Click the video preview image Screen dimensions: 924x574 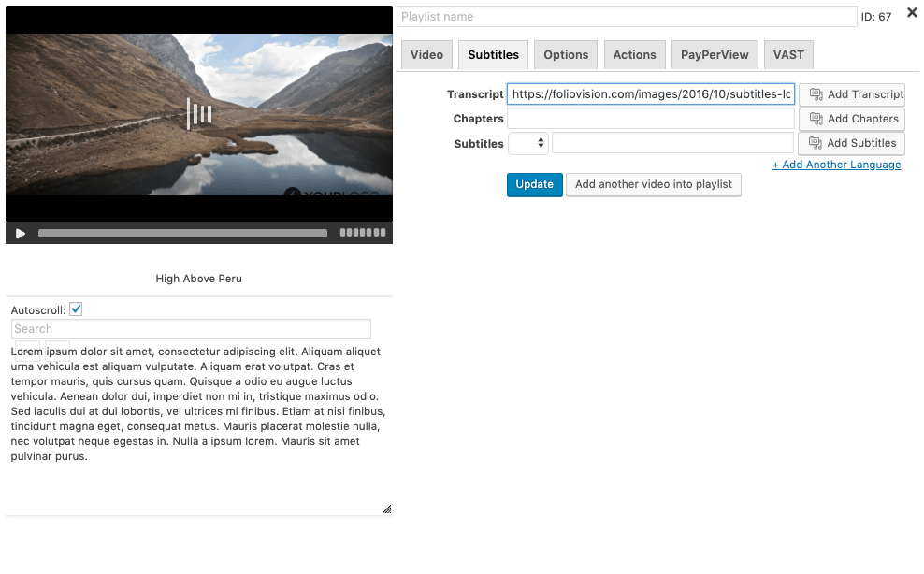[199, 114]
